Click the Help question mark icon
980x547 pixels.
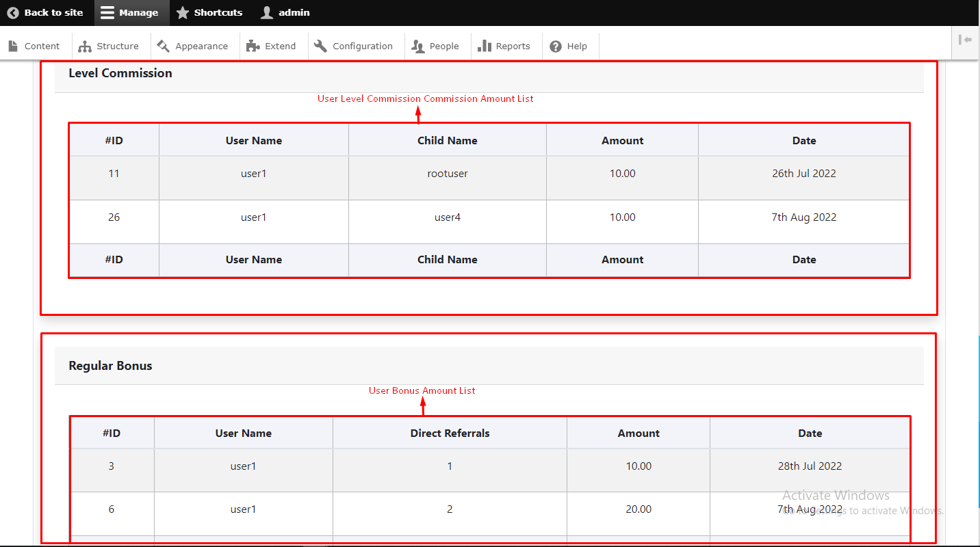pos(556,46)
